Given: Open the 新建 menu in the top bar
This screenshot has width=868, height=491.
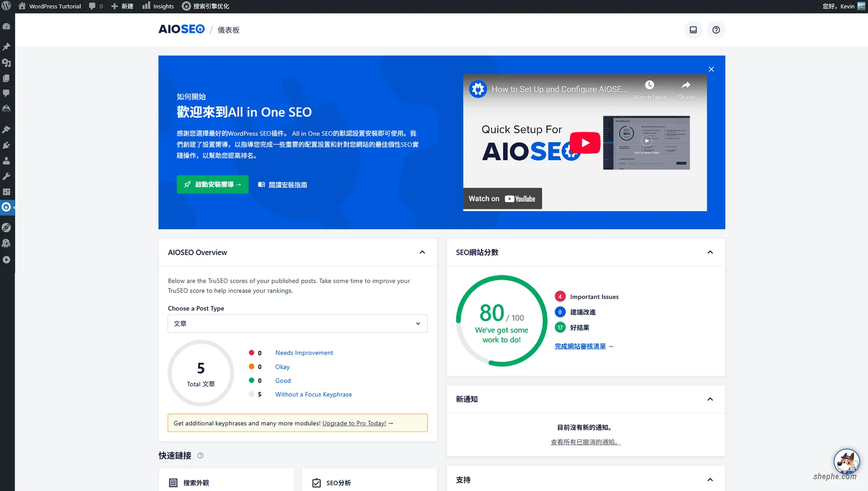Looking at the screenshot, I should point(122,6).
